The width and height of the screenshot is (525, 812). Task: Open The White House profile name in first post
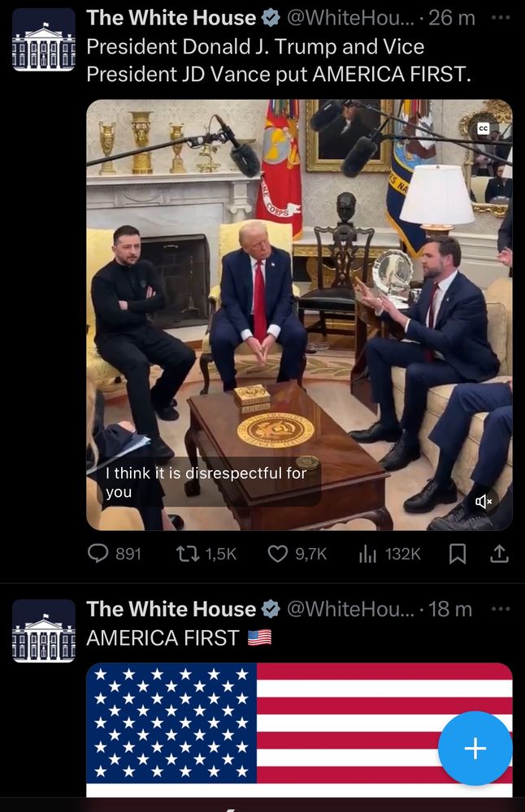[x=171, y=18]
